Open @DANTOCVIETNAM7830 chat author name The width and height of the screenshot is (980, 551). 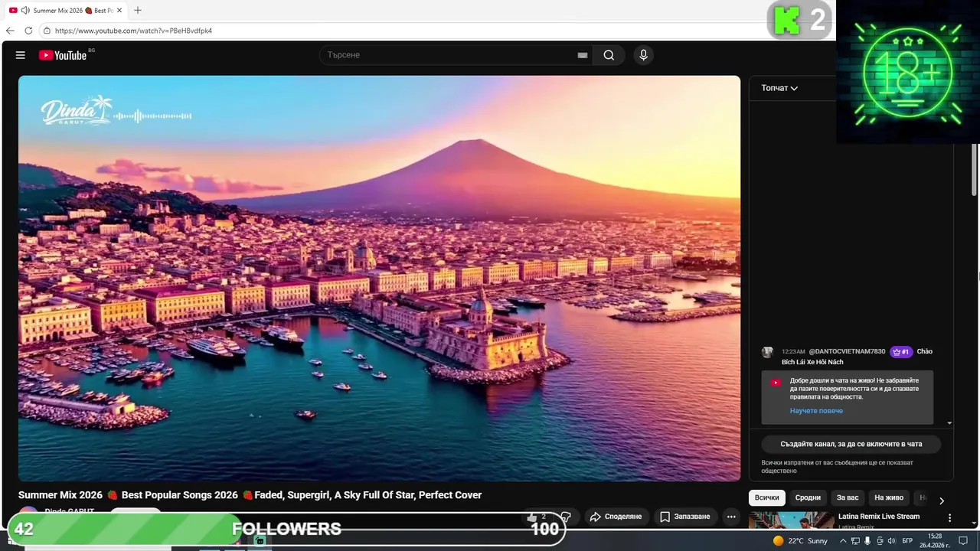point(847,352)
